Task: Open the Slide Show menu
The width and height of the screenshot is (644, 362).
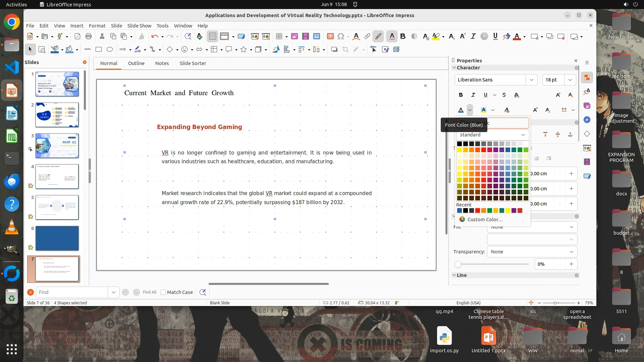Action: click(139, 26)
